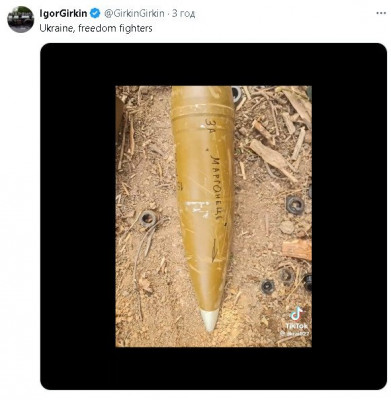Viewport: 391px width, 400px height.
Task: Click the IgorGirkin display name
Action: (63, 14)
